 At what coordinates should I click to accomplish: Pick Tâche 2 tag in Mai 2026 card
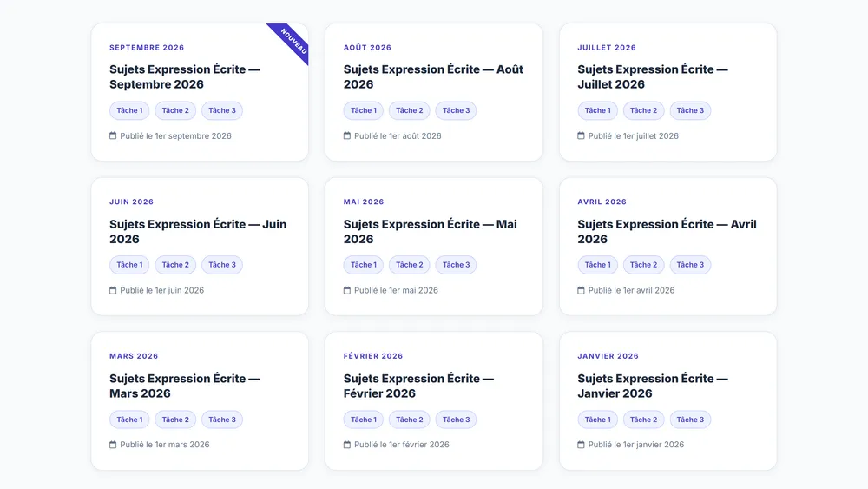coord(410,265)
